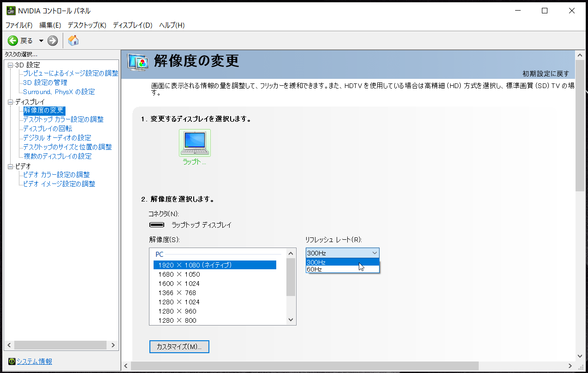Choose 300Hz in the dropdown list
588x373 pixels.
pos(343,262)
